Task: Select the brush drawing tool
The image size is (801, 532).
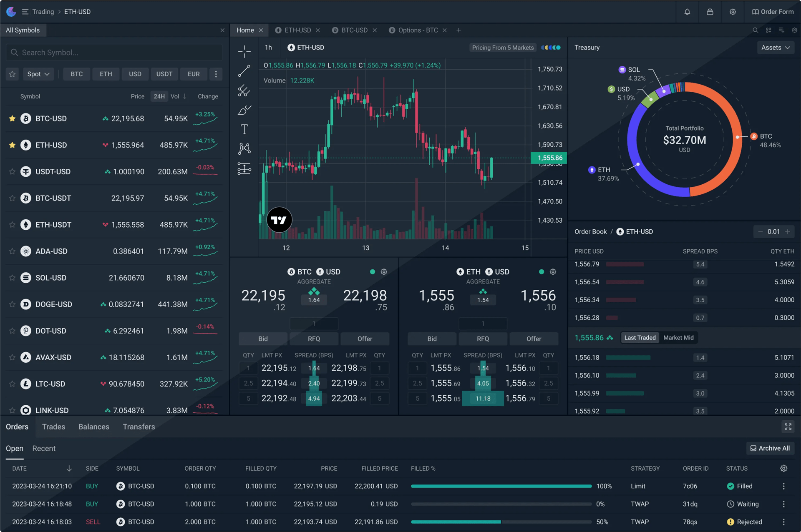Action: 244,110
